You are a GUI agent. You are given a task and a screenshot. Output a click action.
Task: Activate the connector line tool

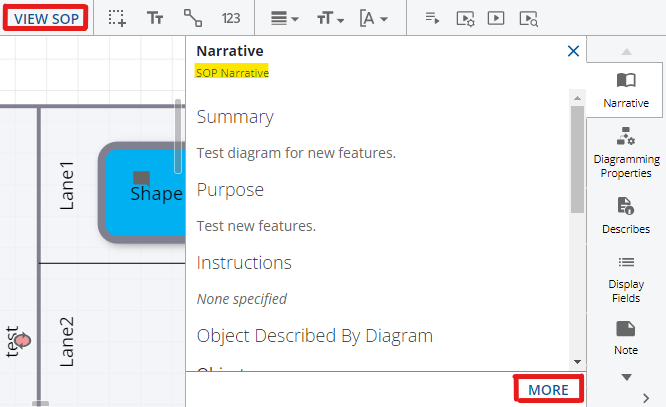click(193, 18)
